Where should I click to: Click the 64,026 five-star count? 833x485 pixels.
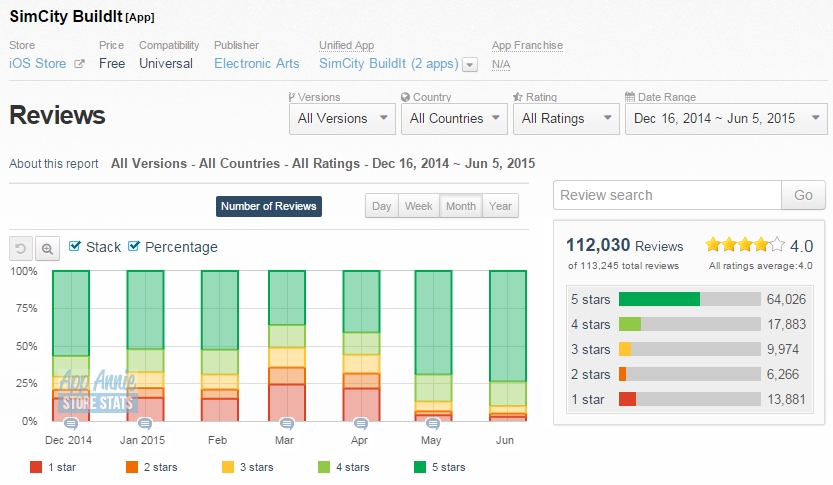pyautogui.click(x=786, y=299)
